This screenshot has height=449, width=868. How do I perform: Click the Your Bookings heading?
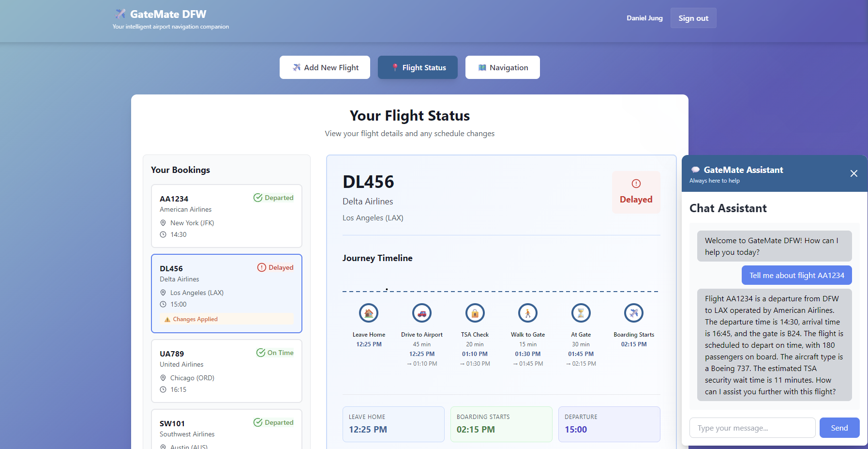[x=180, y=170]
